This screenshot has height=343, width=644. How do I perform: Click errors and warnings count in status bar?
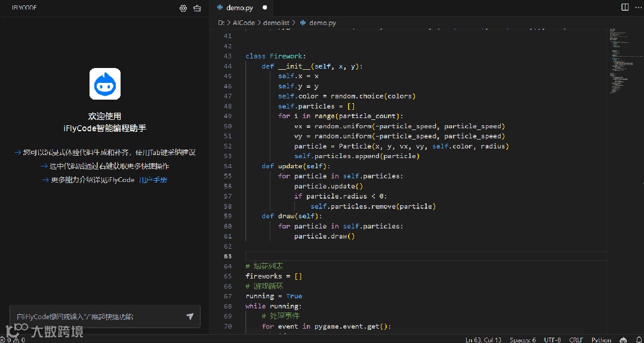point(13,339)
